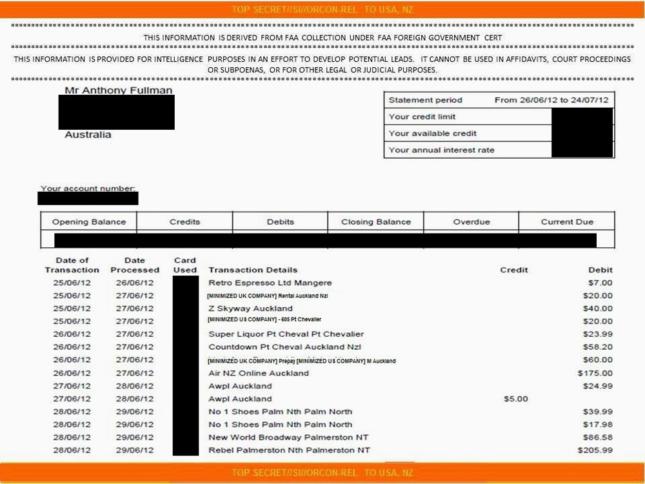Click the $205.99 debit amount

point(595,451)
